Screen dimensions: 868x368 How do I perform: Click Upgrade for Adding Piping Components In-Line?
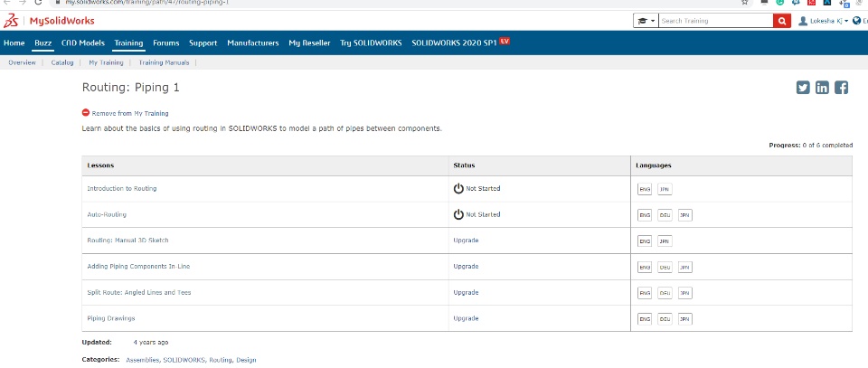pos(467,267)
